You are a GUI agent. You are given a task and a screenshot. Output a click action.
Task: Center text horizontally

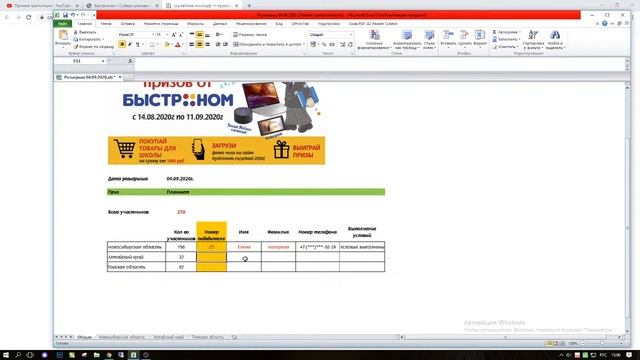pos(200,44)
